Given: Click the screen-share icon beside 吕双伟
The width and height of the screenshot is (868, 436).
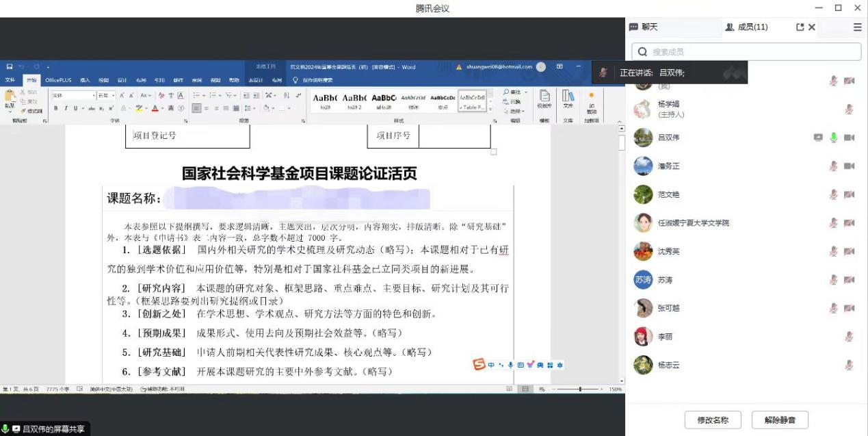Looking at the screenshot, I should pos(818,138).
